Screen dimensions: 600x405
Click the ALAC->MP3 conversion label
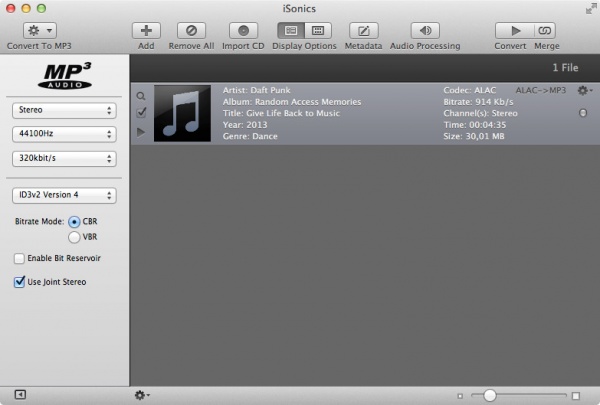[541, 90]
